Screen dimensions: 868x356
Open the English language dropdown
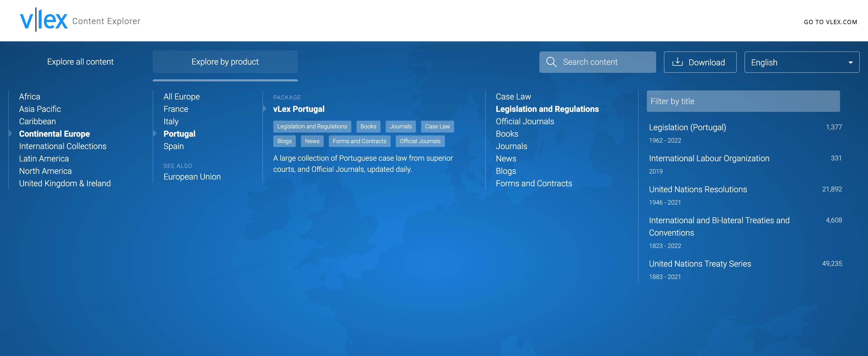click(802, 62)
